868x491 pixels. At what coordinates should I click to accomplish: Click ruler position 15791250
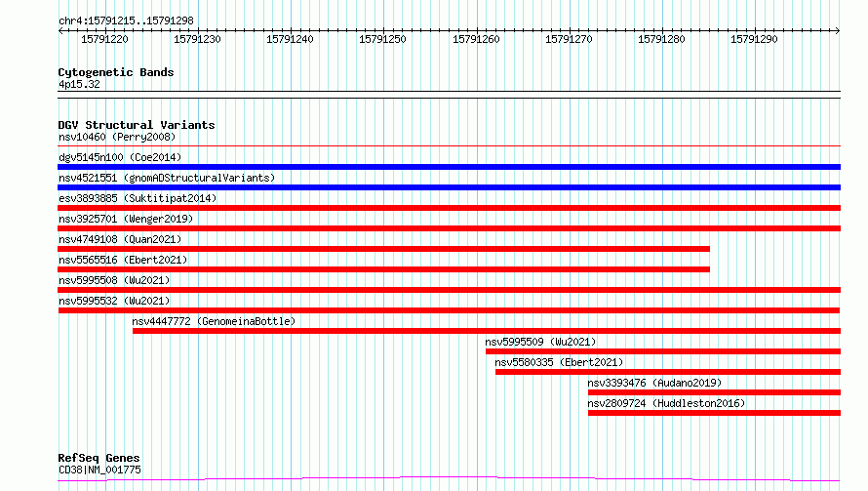(x=382, y=39)
